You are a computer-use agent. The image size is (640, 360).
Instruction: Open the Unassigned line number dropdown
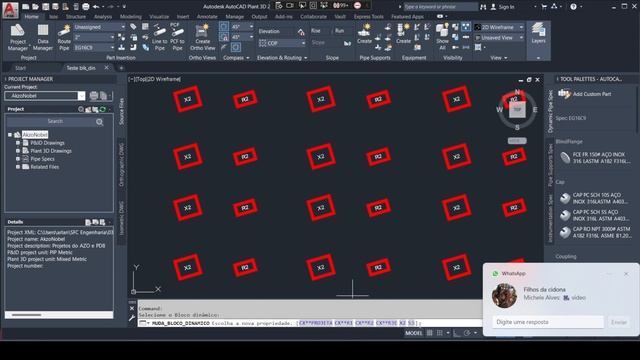pyautogui.click(x=100, y=27)
